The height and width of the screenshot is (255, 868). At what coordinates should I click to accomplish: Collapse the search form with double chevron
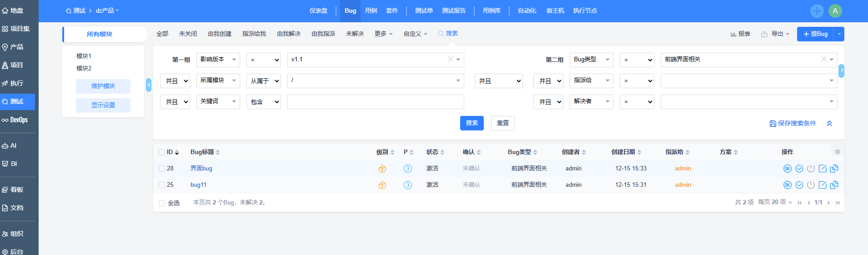(829, 124)
